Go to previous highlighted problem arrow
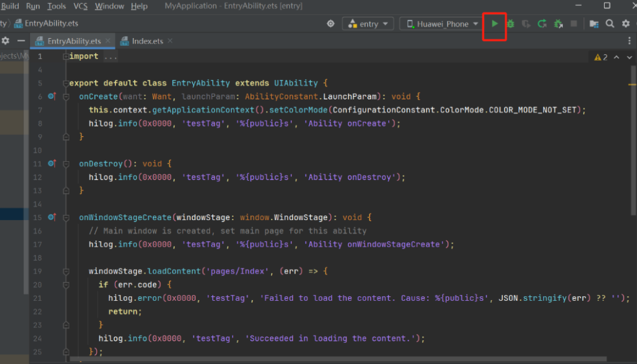 pyautogui.click(x=616, y=57)
